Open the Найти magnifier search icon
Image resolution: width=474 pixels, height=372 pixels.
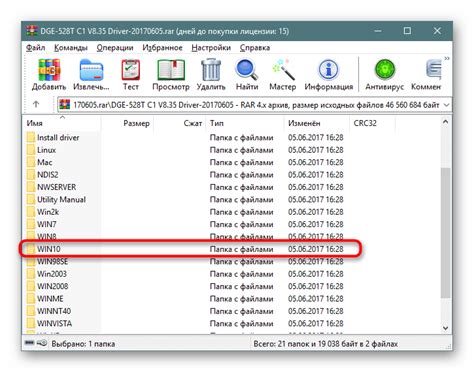pos(247,70)
